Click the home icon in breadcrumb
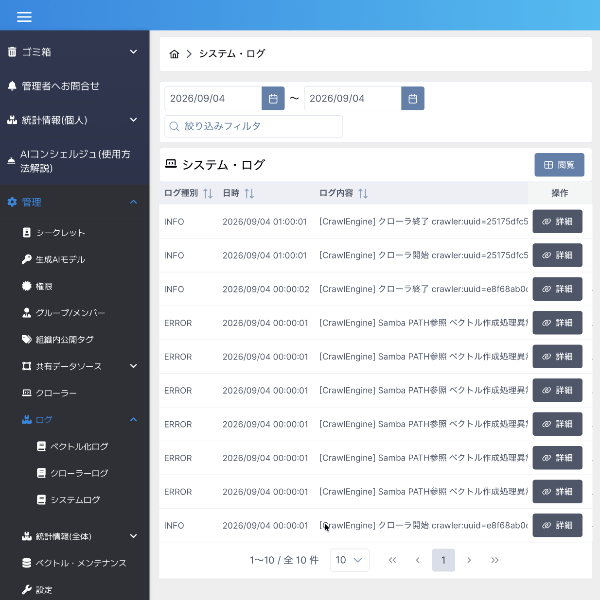 (x=174, y=54)
